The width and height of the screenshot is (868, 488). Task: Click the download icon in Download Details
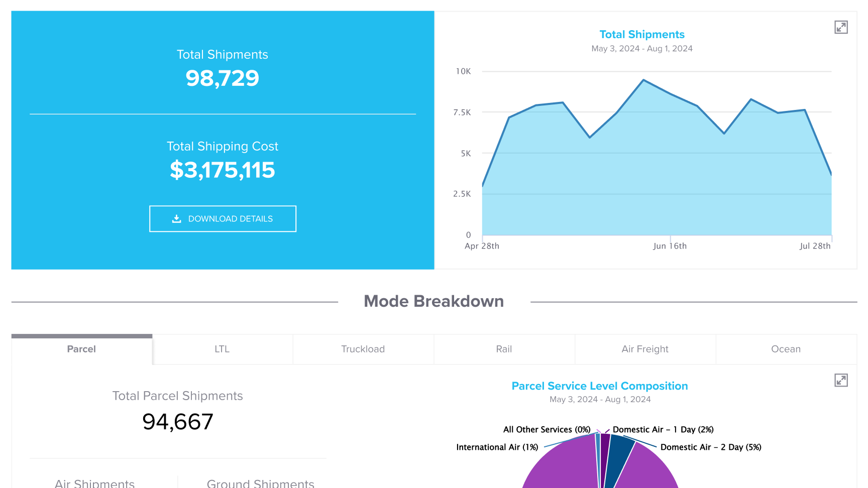176,219
